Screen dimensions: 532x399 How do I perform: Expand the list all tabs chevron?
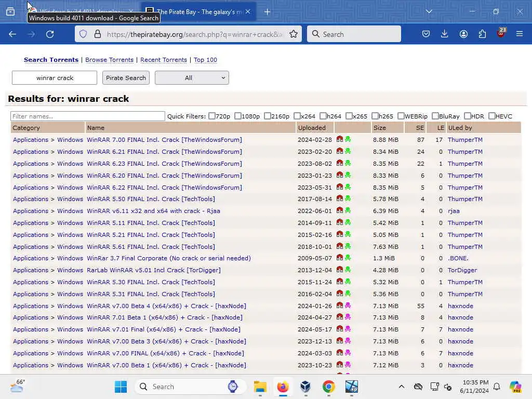429,11
